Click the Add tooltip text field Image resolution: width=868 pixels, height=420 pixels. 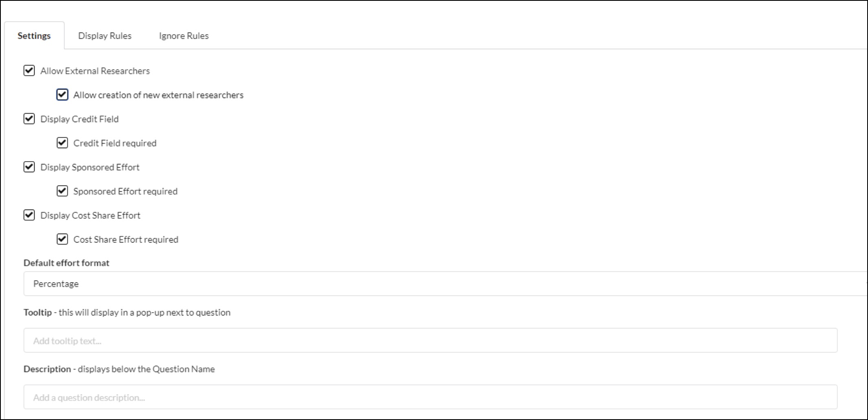tap(430, 340)
